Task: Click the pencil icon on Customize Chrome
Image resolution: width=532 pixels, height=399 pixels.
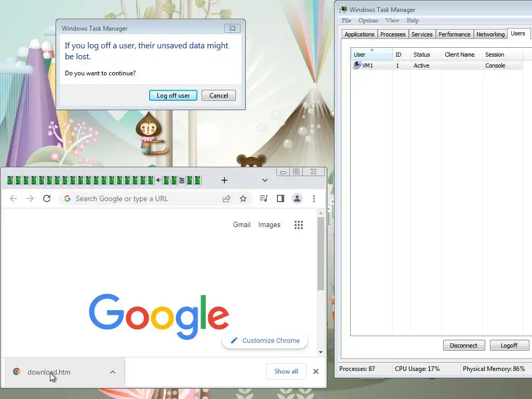Action: click(x=234, y=340)
